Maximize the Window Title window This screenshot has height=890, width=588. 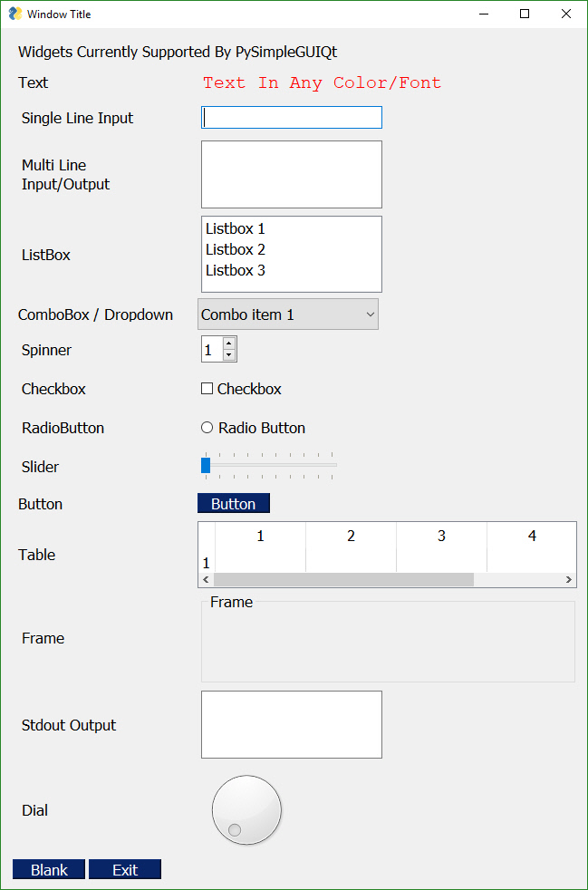[x=525, y=14]
